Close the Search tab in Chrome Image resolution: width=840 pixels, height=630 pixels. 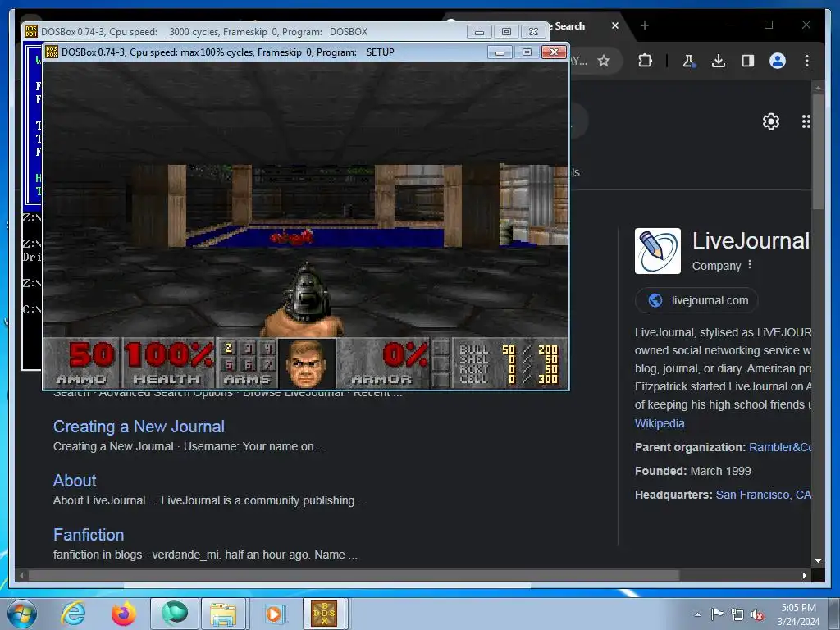pyautogui.click(x=615, y=25)
